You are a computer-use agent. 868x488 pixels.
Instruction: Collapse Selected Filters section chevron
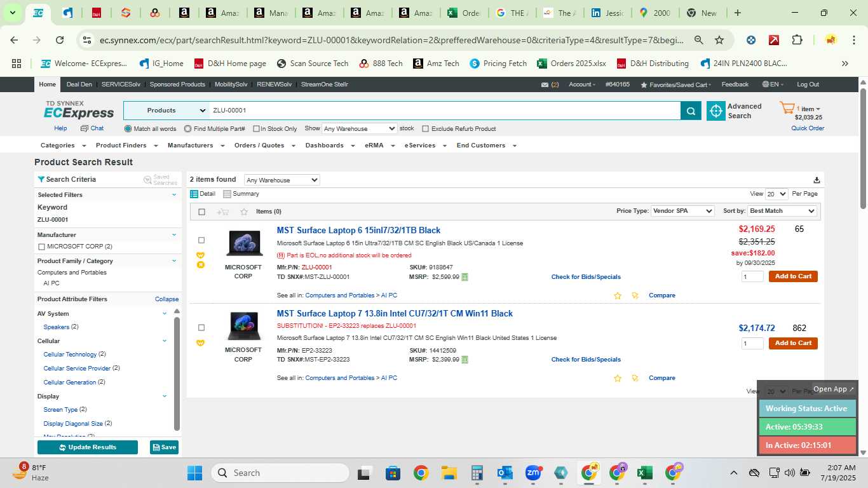pyautogui.click(x=174, y=195)
